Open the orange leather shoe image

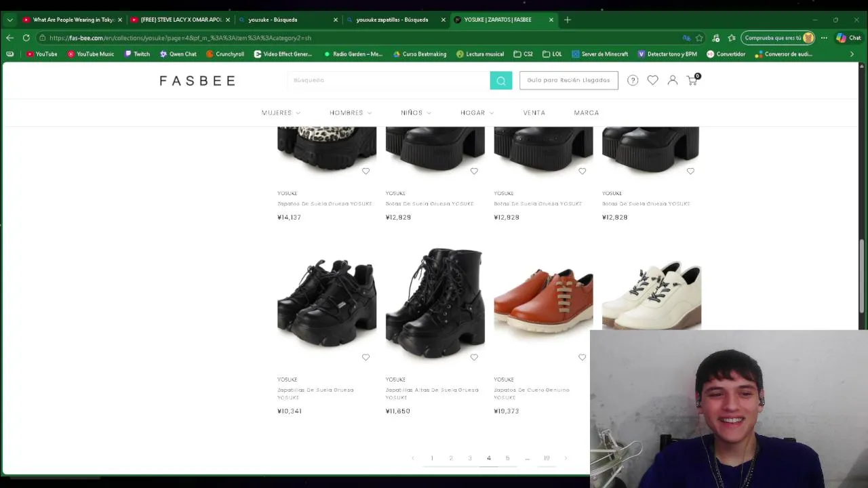tap(543, 303)
